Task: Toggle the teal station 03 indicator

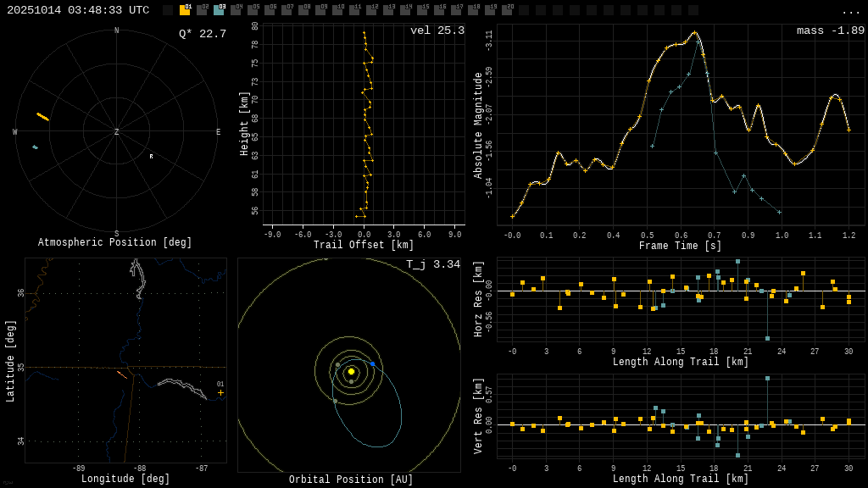Action: 219,10
